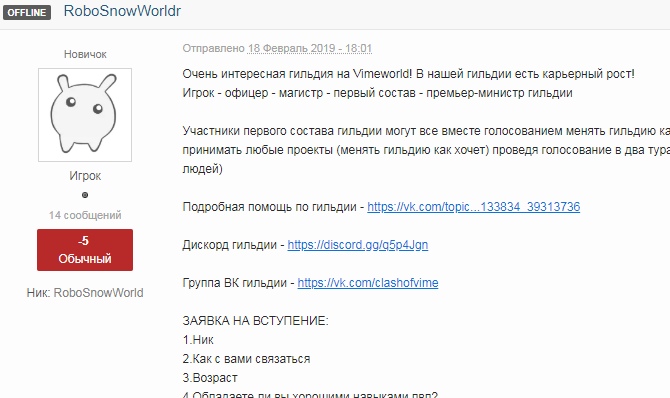Click the line Игрок - офицер - магистр
670x398 pixels.
(377, 93)
